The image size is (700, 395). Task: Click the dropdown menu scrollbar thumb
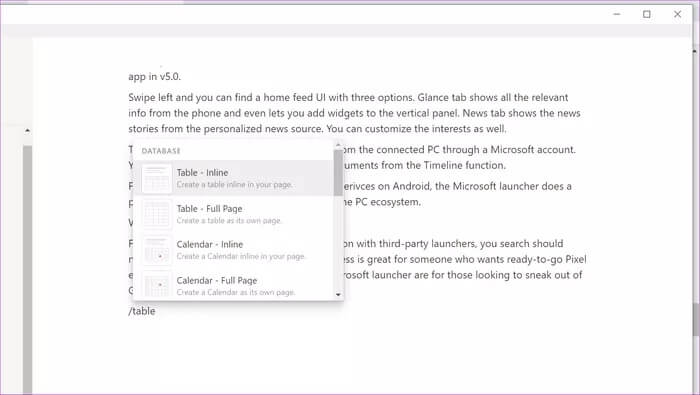tap(338, 173)
